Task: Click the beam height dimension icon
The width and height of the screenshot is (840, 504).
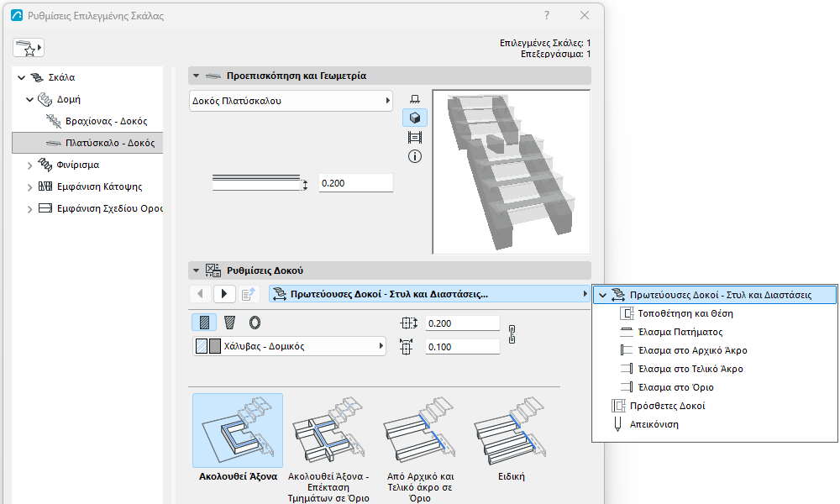Action: tap(409, 323)
